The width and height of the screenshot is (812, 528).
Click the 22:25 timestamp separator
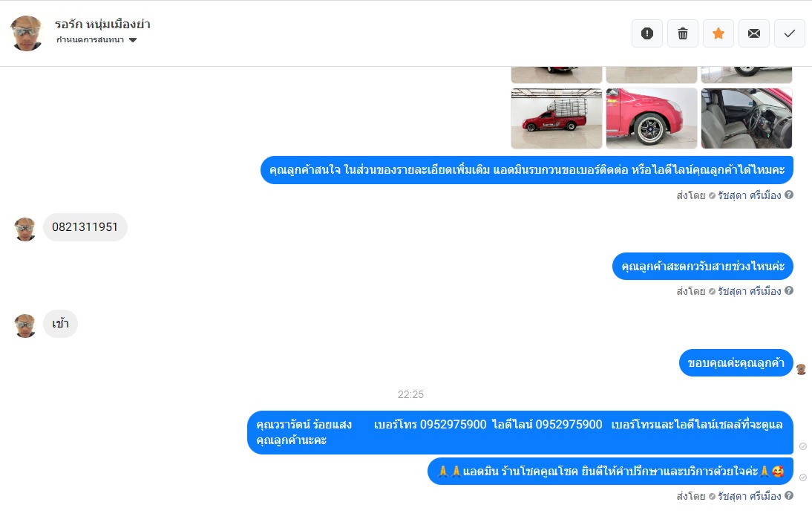pyautogui.click(x=410, y=394)
